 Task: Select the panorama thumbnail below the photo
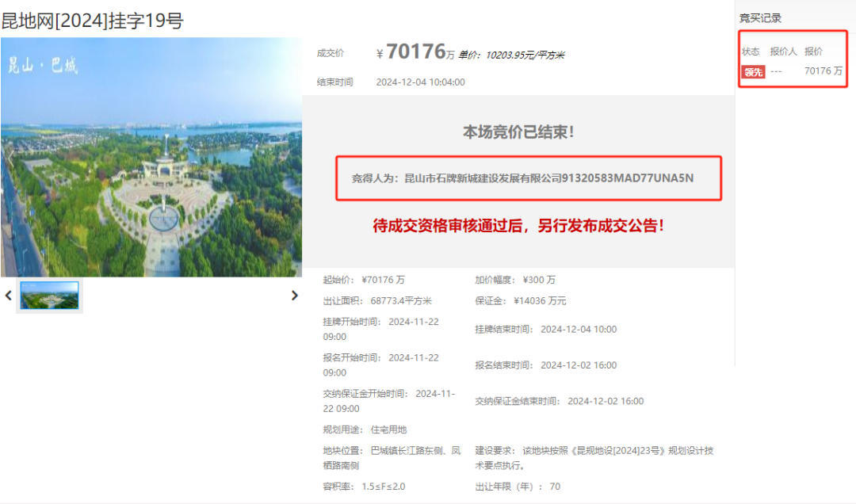[49, 296]
